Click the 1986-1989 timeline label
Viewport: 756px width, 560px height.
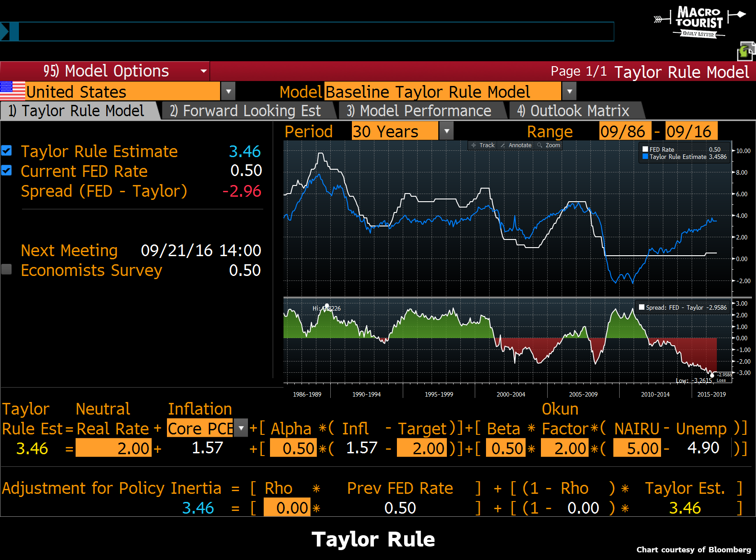click(x=307, y=394)
